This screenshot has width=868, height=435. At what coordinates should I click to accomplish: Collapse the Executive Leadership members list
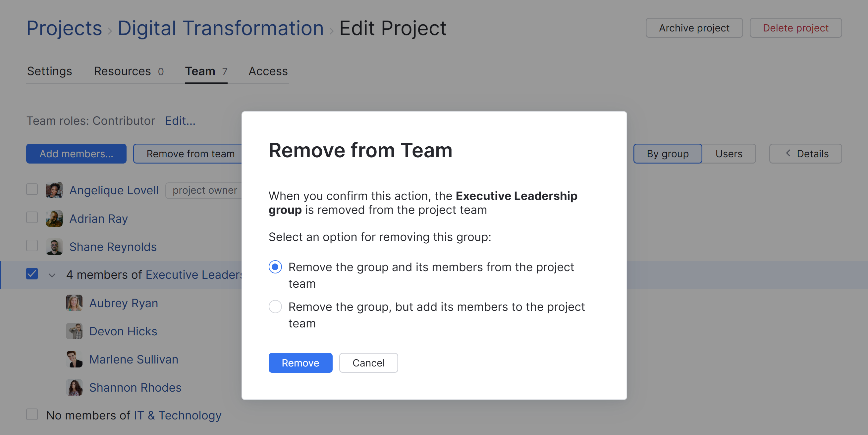(52, 275)
